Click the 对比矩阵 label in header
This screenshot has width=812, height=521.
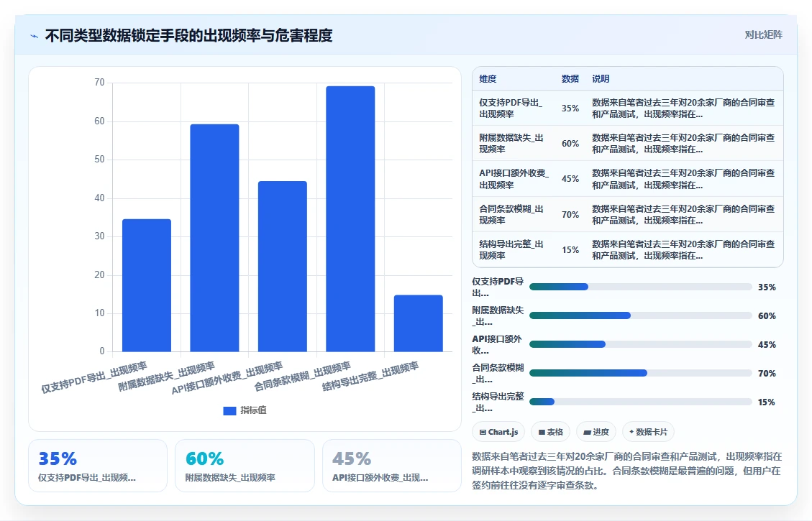(763, 34)
